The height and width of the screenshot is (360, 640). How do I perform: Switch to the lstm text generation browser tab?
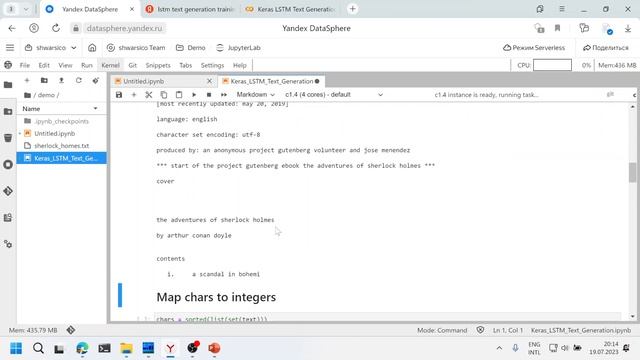pyautogui.click(x=190, y=9)
